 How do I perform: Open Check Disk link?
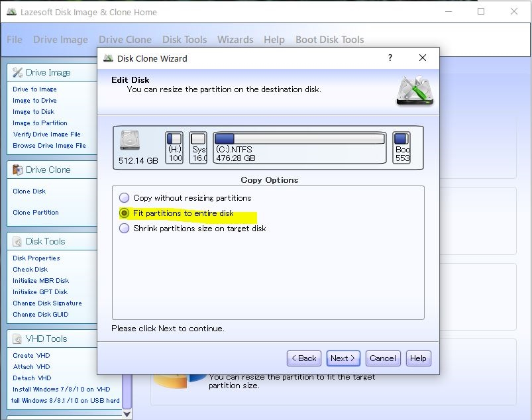pos(30,270)
